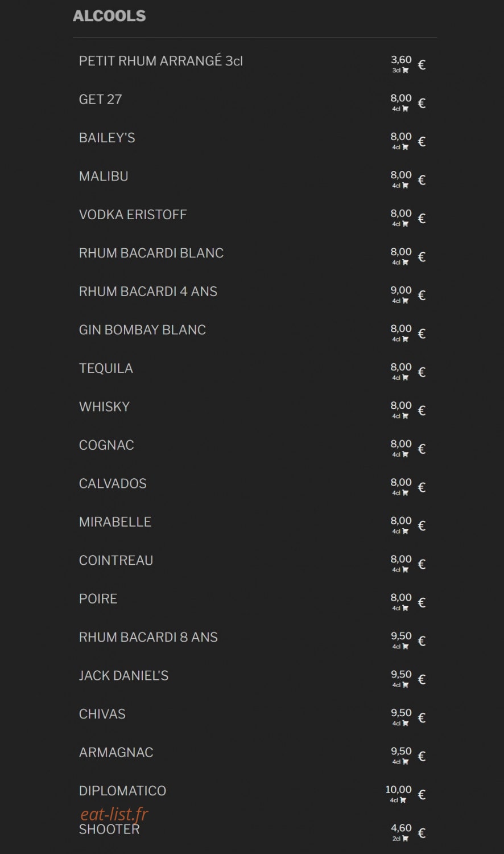Open the eat-list.fr watermark link
The width and height of the screenshot is (504, 854).
click(x=114, y=814)
